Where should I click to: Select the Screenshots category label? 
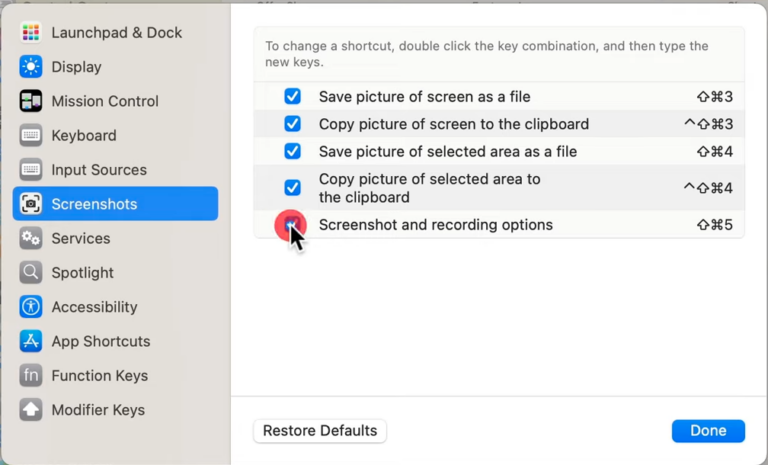click(94, 204)
